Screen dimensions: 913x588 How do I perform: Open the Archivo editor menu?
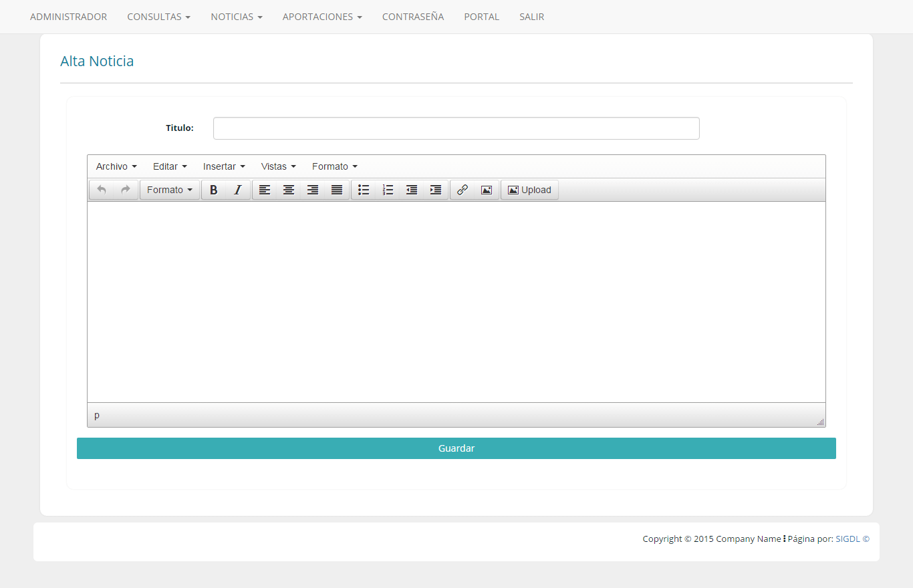116,166
